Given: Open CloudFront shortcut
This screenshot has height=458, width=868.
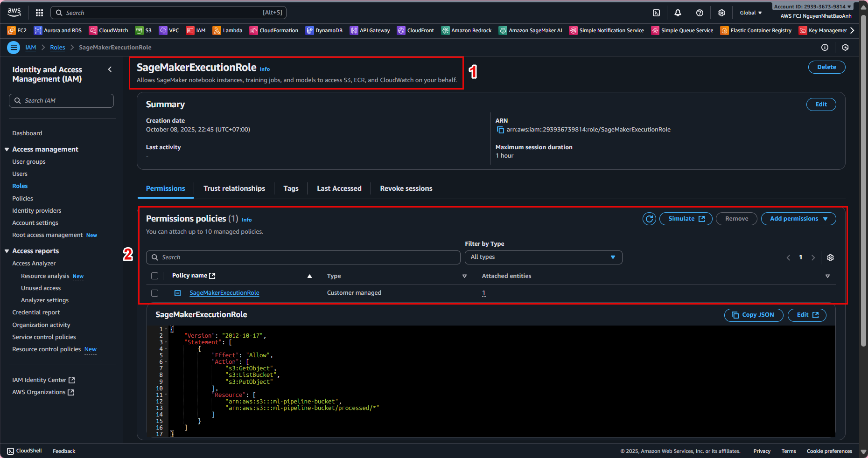Looking at the screenshot, I should click(416, 30).
